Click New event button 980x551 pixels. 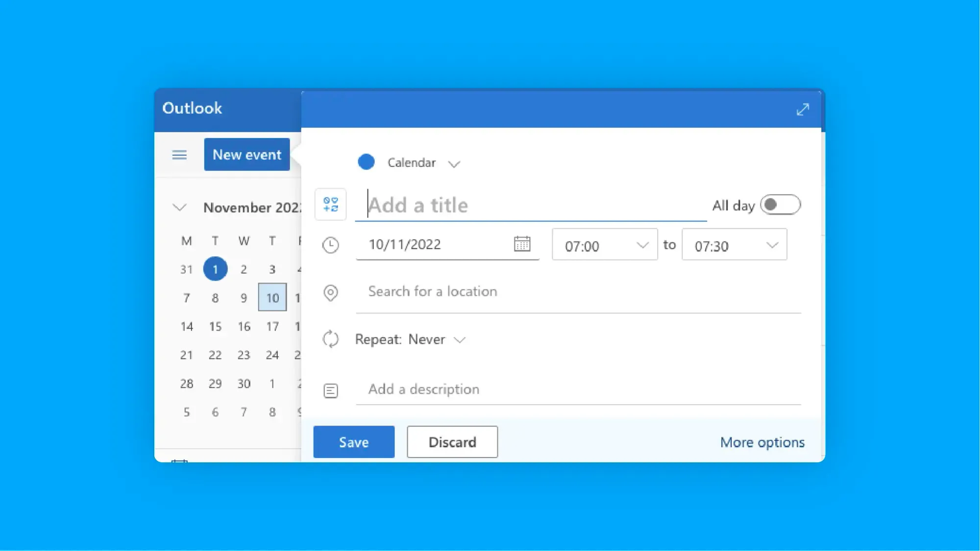click(247, 154)
